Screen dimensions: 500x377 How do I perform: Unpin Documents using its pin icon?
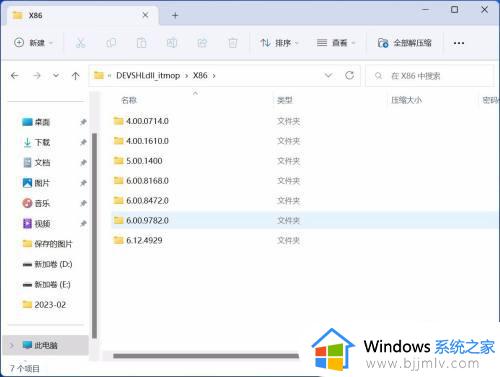83,163
